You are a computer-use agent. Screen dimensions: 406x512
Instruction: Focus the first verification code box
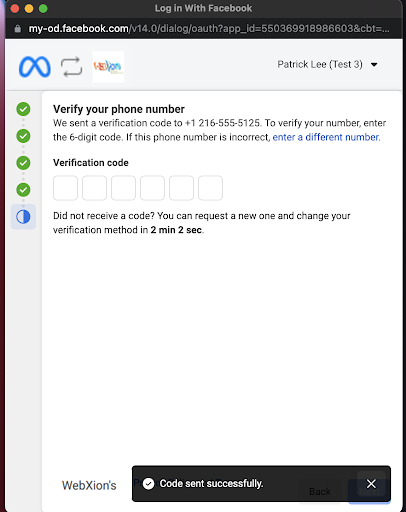pos(65,188)
